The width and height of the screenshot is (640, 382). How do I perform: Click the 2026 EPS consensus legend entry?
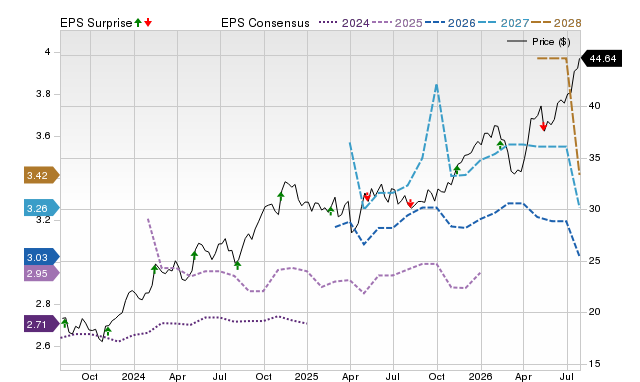(x=450, y=23)
